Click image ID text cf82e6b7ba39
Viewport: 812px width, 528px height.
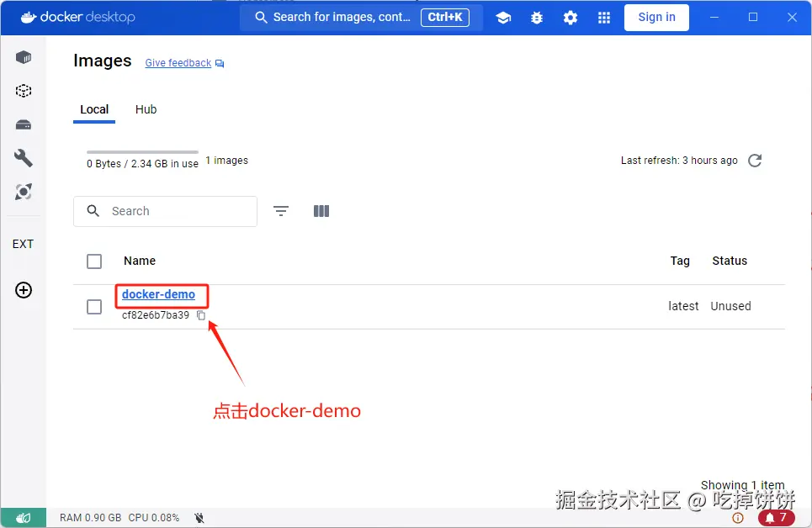click(x=156, y=315)
